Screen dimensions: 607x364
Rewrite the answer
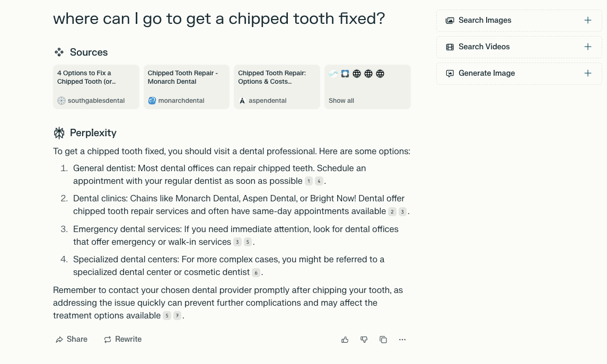(123, 340)
